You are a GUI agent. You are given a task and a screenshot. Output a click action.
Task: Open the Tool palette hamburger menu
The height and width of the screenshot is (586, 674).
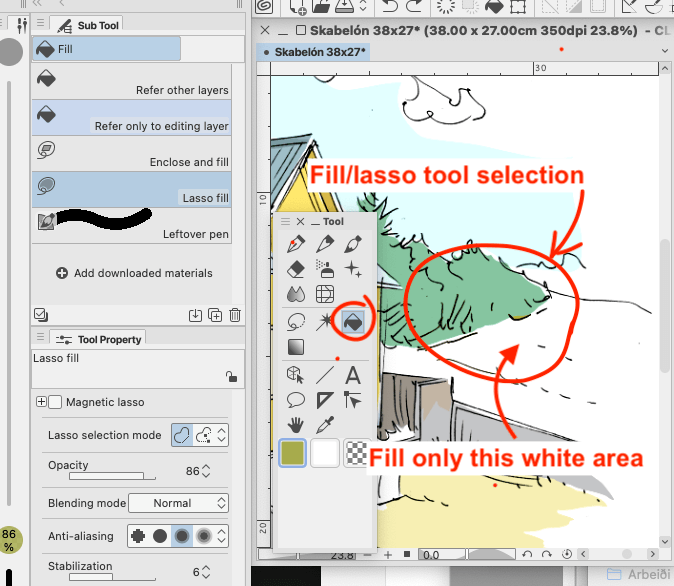[x=285, y=221]
